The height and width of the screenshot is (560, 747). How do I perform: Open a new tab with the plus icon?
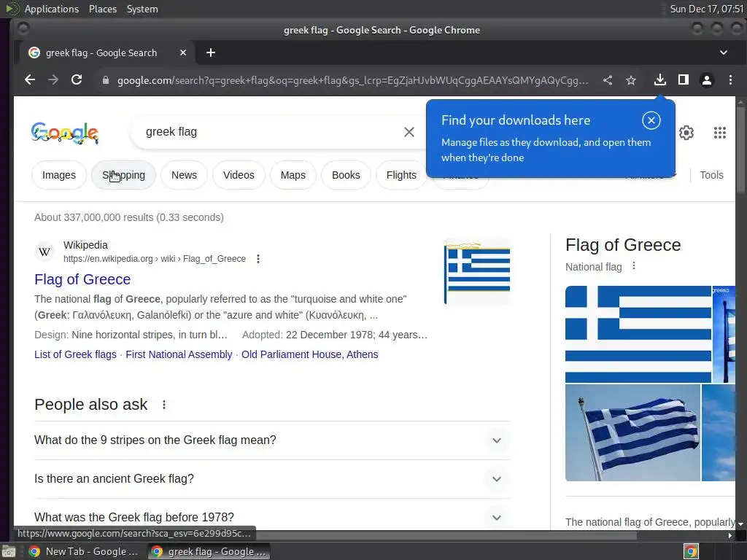tap(211, 52)
